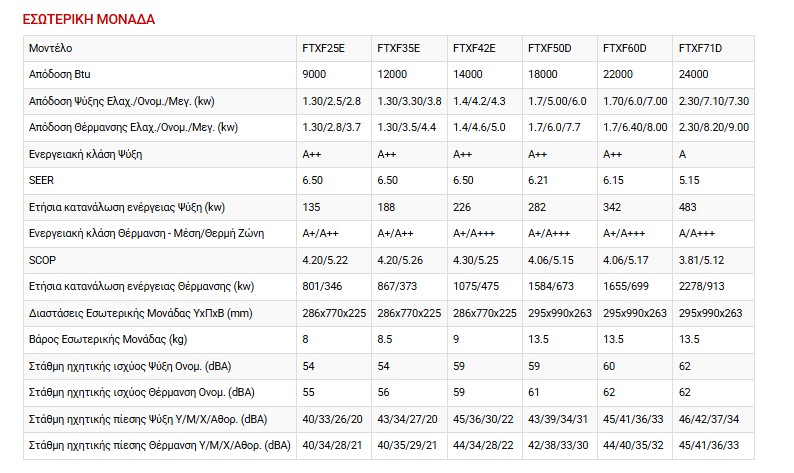Screen dimensions: 794x473
Task: Click the indoor unit weight value 8.5
Action: [x=384, y=339]
